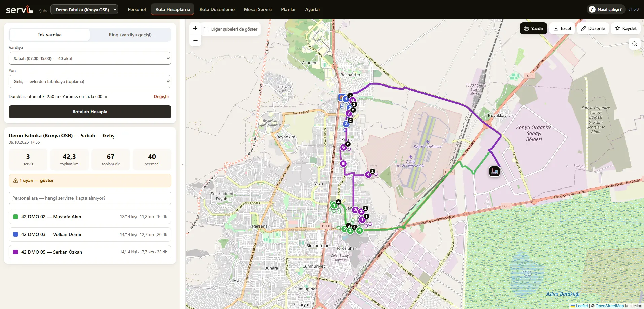Zoom in the map with plus button
The height and width of the screenshot is (309, 644).
tap(195, 28)
